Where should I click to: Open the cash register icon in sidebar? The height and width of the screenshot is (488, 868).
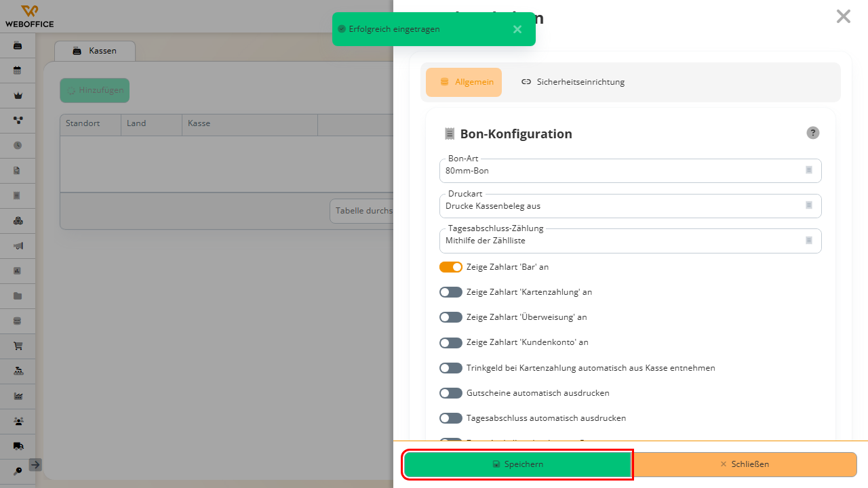(18, 45)
